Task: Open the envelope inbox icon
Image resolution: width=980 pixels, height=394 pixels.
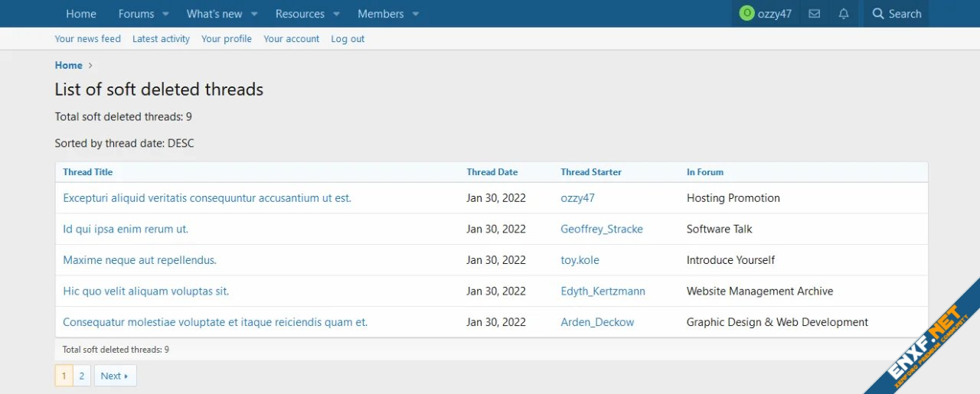Action: [x=815, y=14]
